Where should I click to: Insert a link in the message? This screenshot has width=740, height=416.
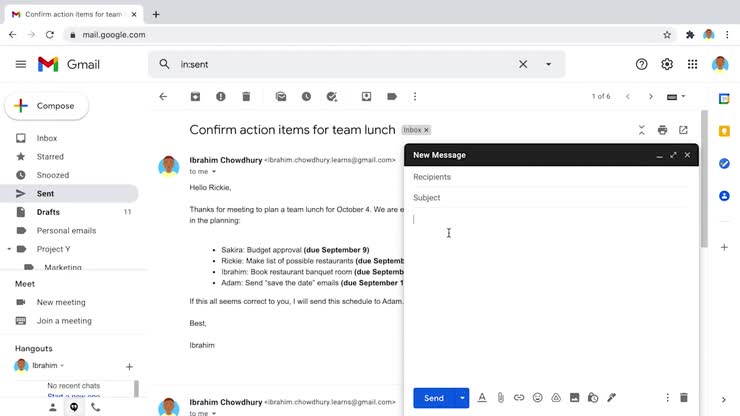[519, 398]
